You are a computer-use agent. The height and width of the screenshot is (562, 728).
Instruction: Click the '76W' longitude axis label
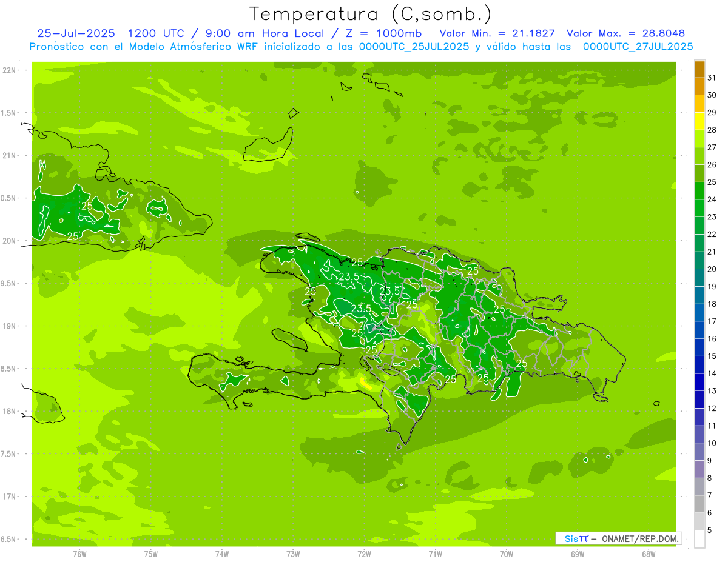pyautogui.click(x=79, y=554)
